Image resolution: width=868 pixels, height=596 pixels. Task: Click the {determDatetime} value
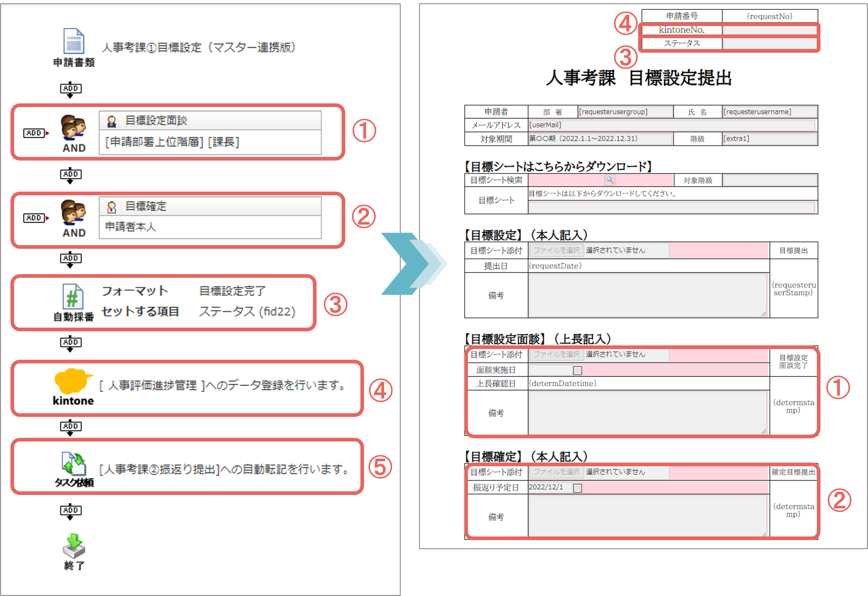pos(562,383)
